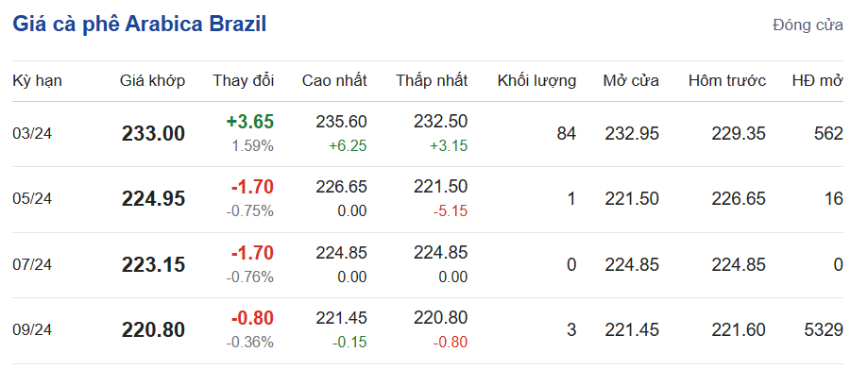This screenshot has height=386, width=868.
Task: Click the Cao nhất column header
Action: (x=334, y=80)
